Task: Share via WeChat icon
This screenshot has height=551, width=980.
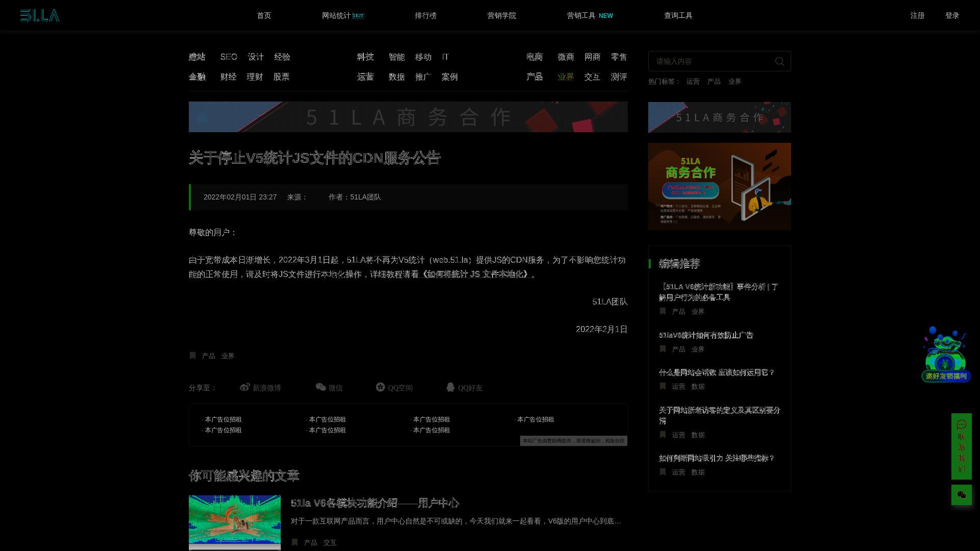Action: (x=321, y=387)
